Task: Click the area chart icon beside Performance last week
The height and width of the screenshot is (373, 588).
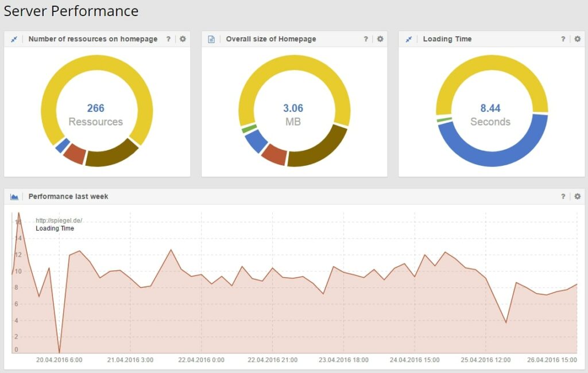Action: pyautogui.click(x=14, y=196)
